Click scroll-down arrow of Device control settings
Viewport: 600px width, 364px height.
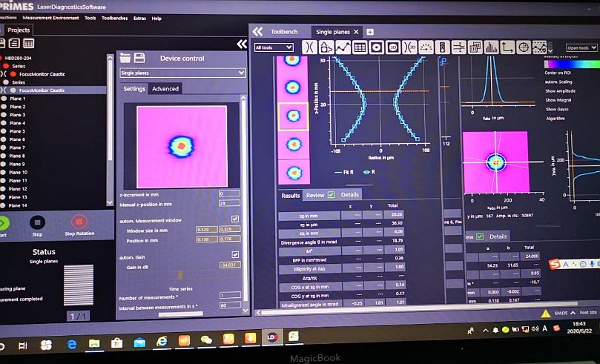pos(245,310)
